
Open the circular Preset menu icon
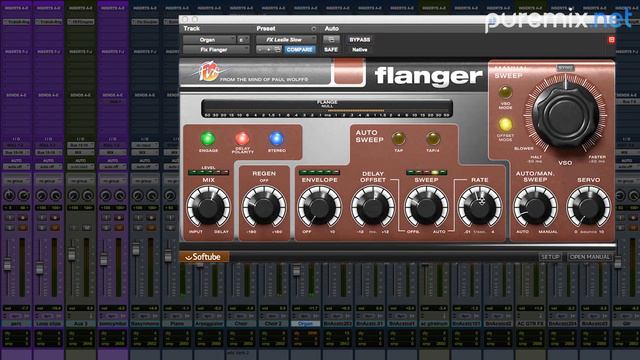tap(313, 29)
